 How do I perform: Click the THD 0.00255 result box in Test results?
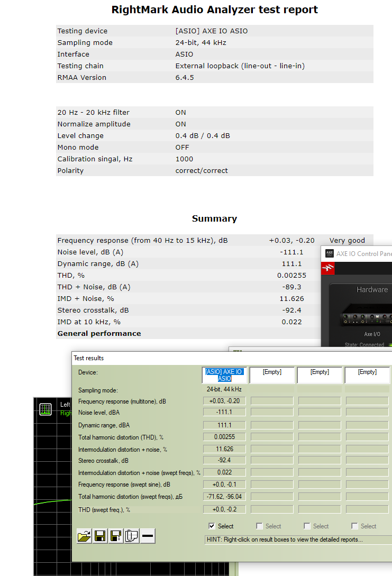(224, 437)
